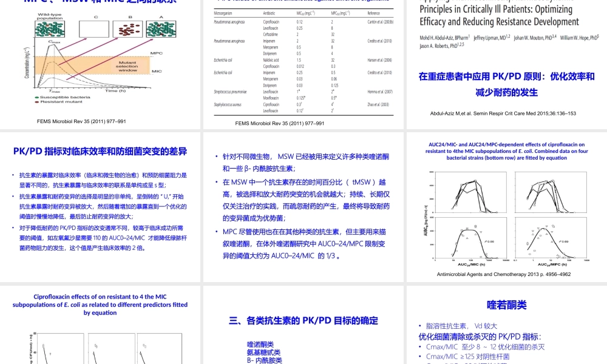Click the 'Cantón et al (2003b)' reference

tap(381, 22)
